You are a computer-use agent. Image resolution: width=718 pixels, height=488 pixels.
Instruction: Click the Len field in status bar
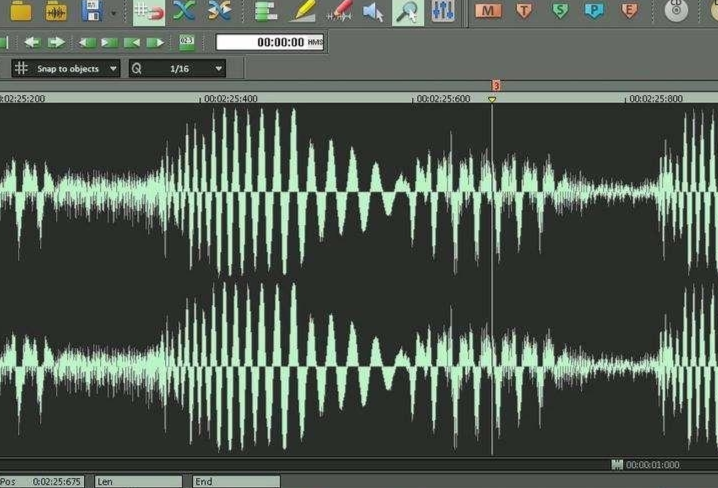pyautogui.click(x=138, y=482)
